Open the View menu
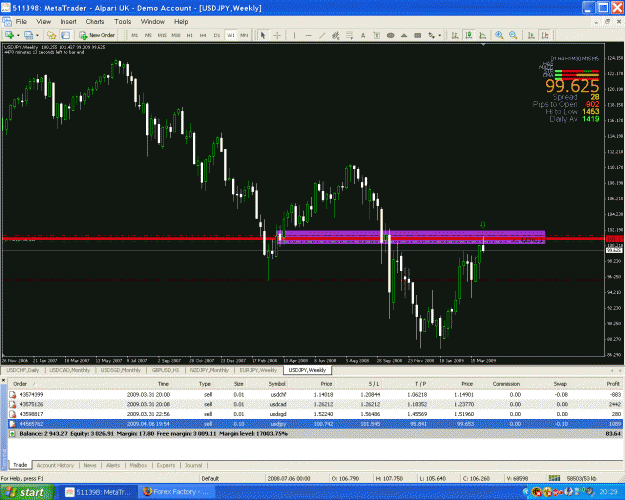Viewport: 625px width, 500px height. click(x=43, y=22)
